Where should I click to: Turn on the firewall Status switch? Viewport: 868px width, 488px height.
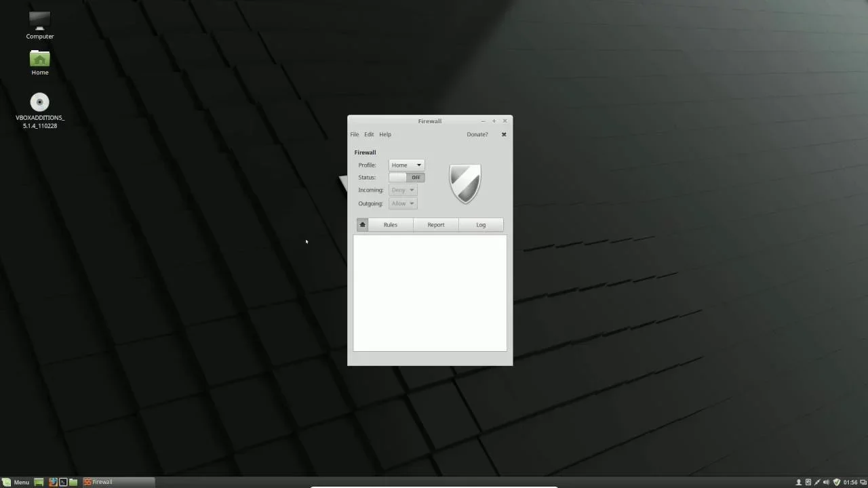point(407,178)
